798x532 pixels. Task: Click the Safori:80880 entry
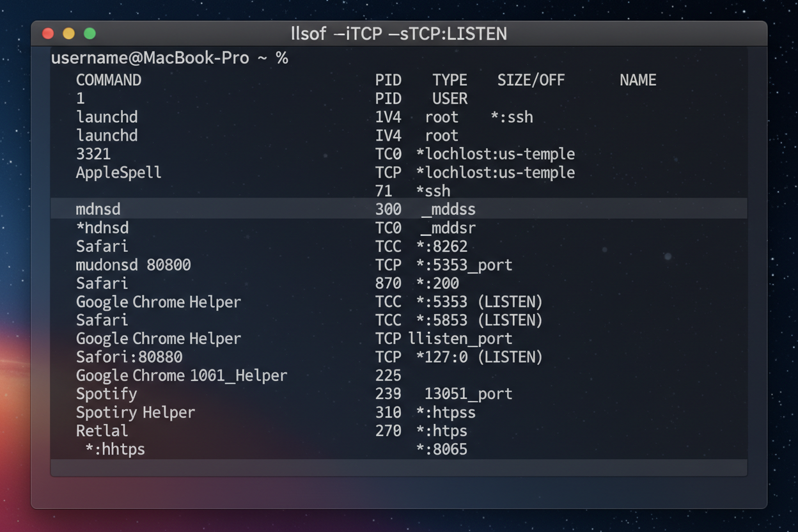(129, 357)
